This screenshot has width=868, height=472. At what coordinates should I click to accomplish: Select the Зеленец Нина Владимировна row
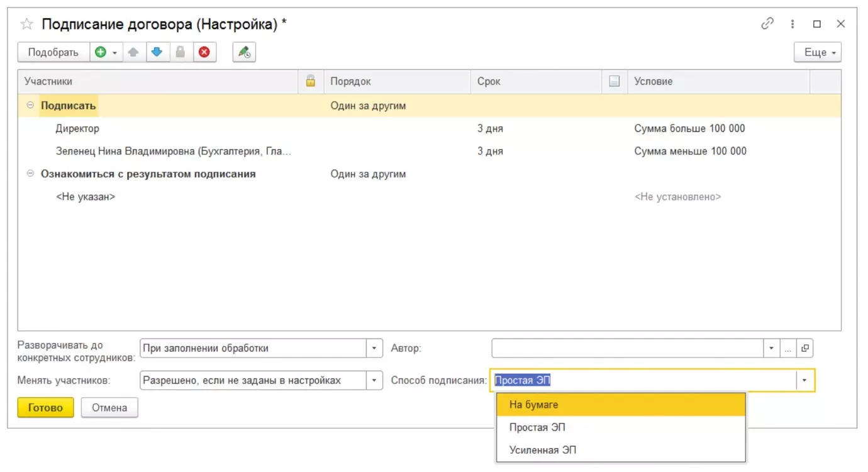pyautogui.click(x=430, y=151)
